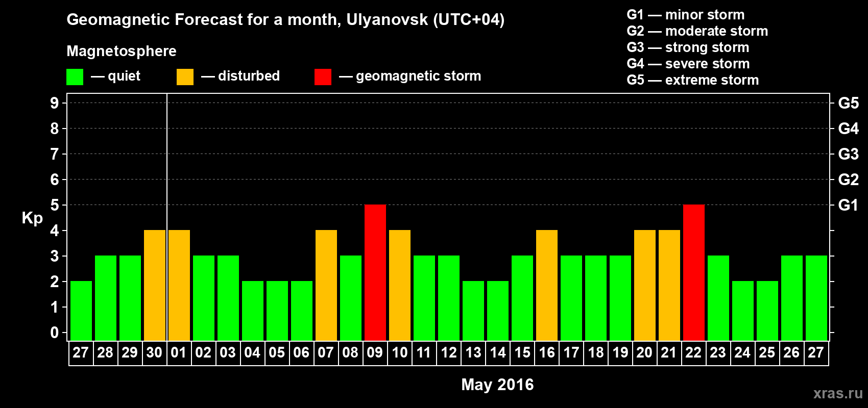Click the green bar for date 28
Screen dimensions: 868x408
[x=106, y=298]
